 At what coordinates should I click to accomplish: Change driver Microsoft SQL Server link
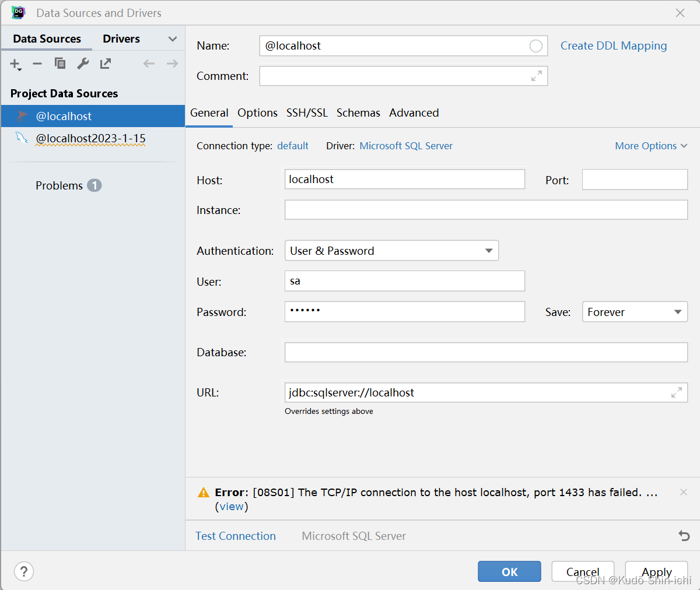tap(406, 146)
